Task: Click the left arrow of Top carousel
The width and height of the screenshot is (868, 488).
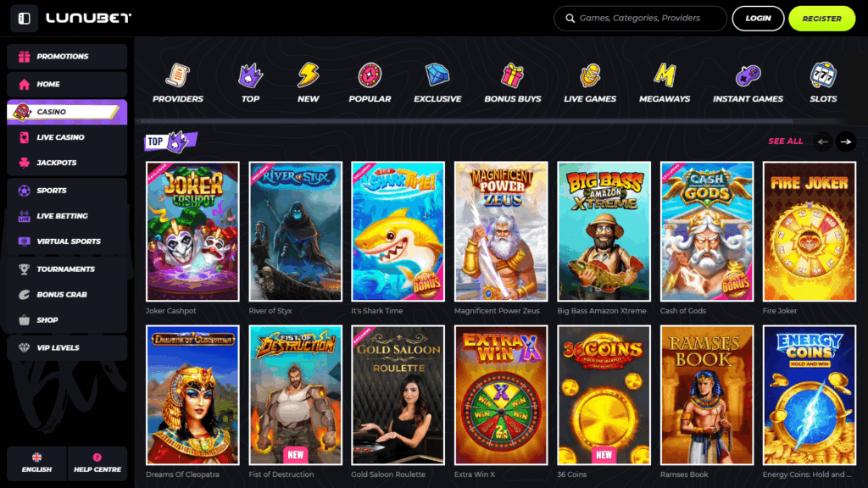Action: point(822,141)
